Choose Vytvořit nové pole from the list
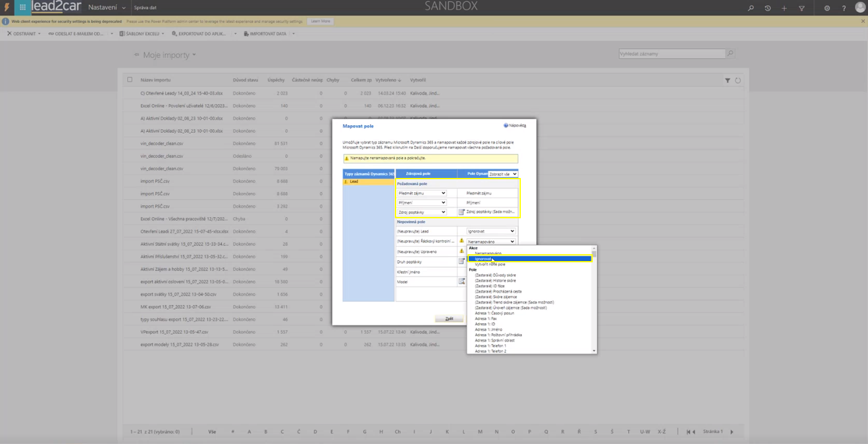This screenshot has width=868, height=444. click(x=490, y=264)
